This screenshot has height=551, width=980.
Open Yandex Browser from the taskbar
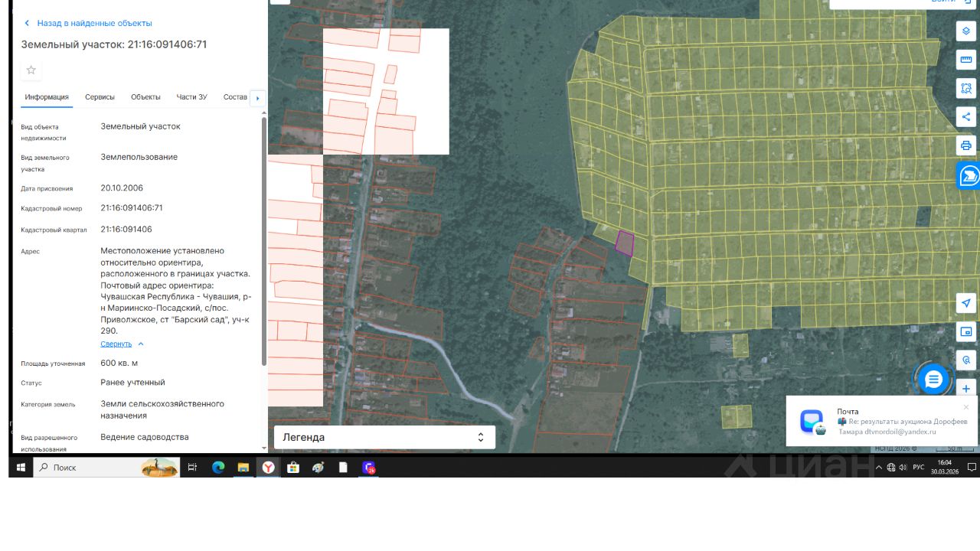(268, 468)
